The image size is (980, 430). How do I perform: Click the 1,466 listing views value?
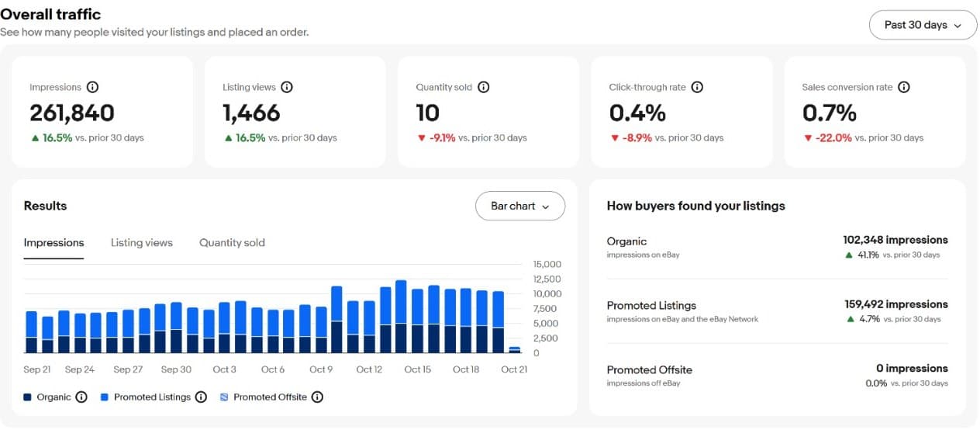tap(251, 113)
